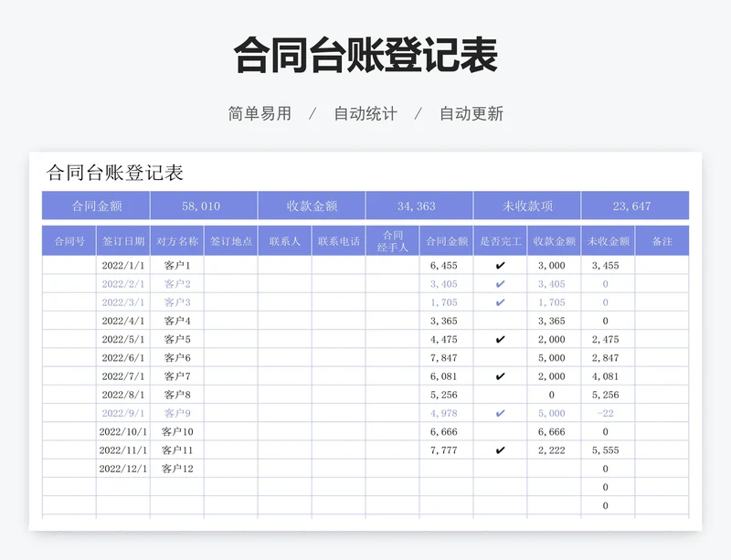Click outstanding amount 5,555
731x560 pixels.
tap(606, 450)
